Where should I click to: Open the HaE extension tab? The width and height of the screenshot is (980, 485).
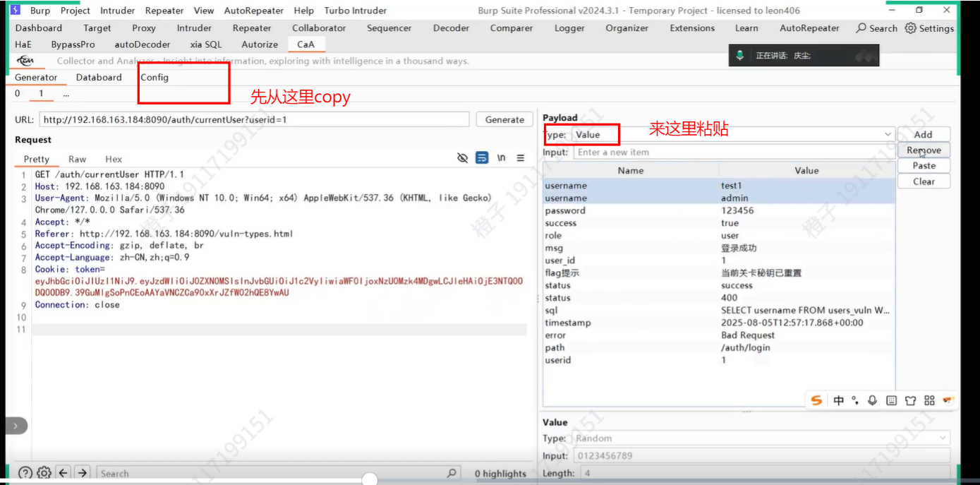23,44
